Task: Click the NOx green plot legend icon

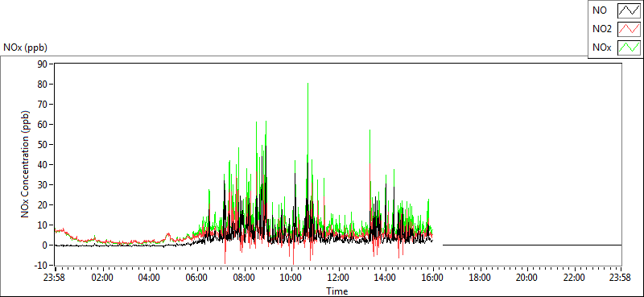Action: [629, 47]
